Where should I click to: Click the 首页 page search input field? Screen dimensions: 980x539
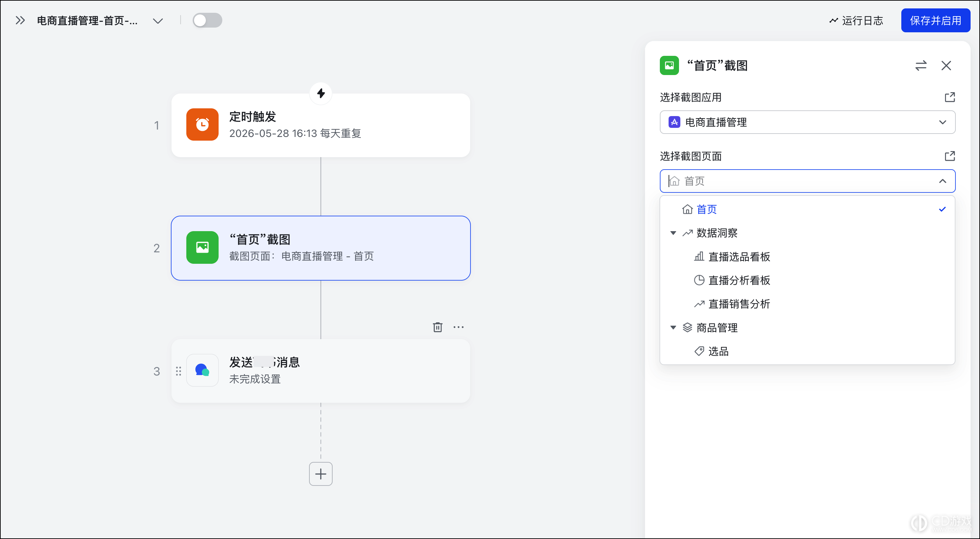(807, 181)
